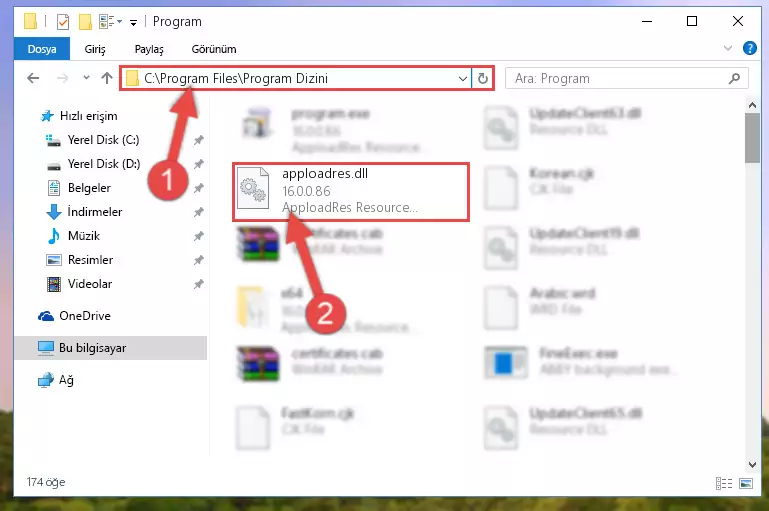The image size is (769, 511).
Task: Click the address bar folder icon
Action: (x=132, y=78)
